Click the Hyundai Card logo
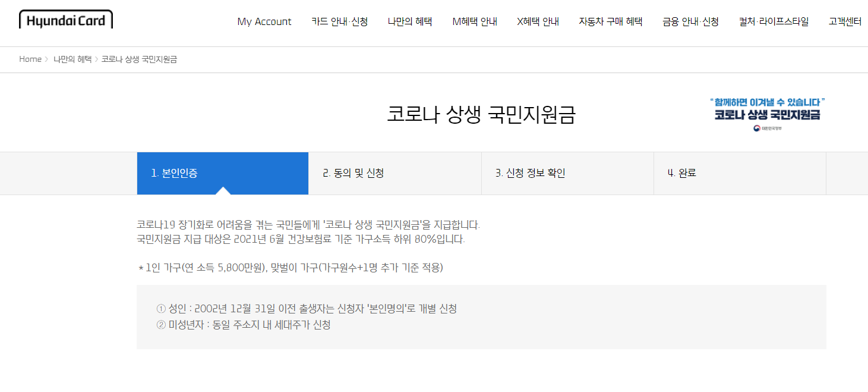Screen dimensions: 868x392 tap(65, 19)
